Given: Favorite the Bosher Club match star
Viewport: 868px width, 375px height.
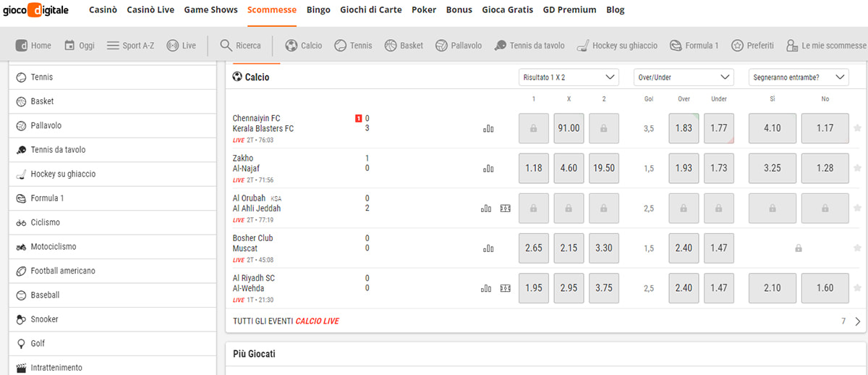Looking at the screenshot, I should pos(857,248).
